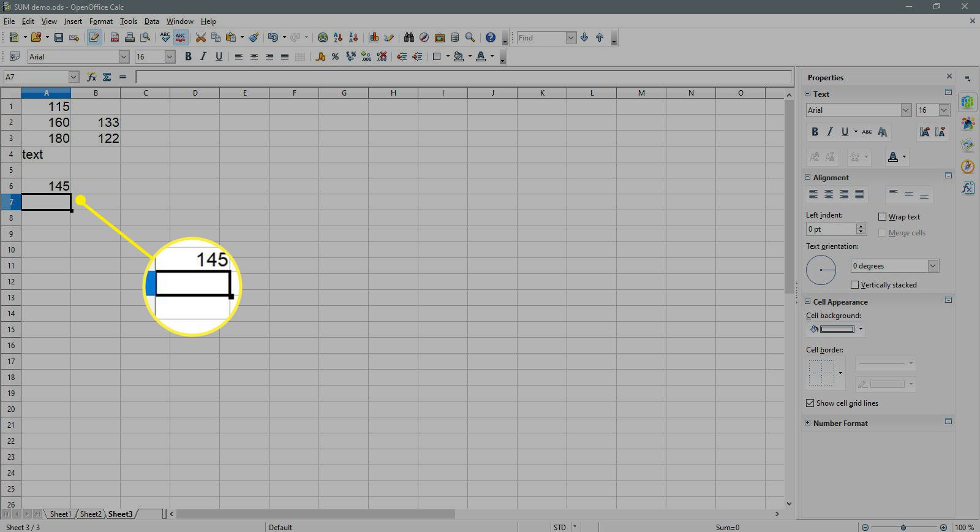Viewport: 980px width, 532px height.
Task: Click Find Next down arrow
Action: coord(584,38)
